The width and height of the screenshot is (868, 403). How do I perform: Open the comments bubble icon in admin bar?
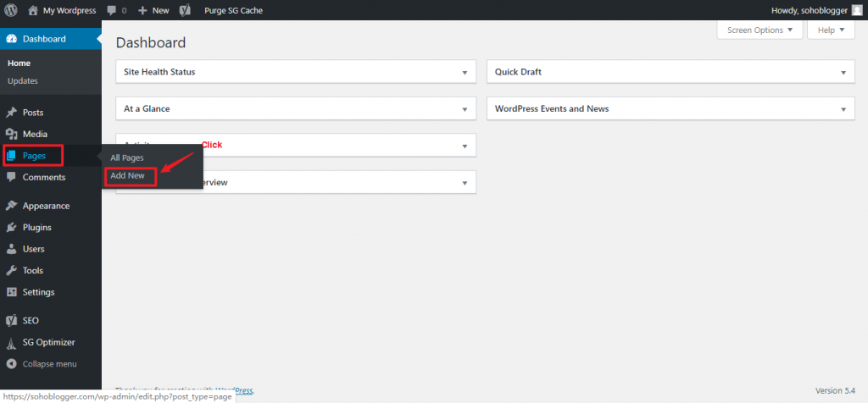[112, 10]
